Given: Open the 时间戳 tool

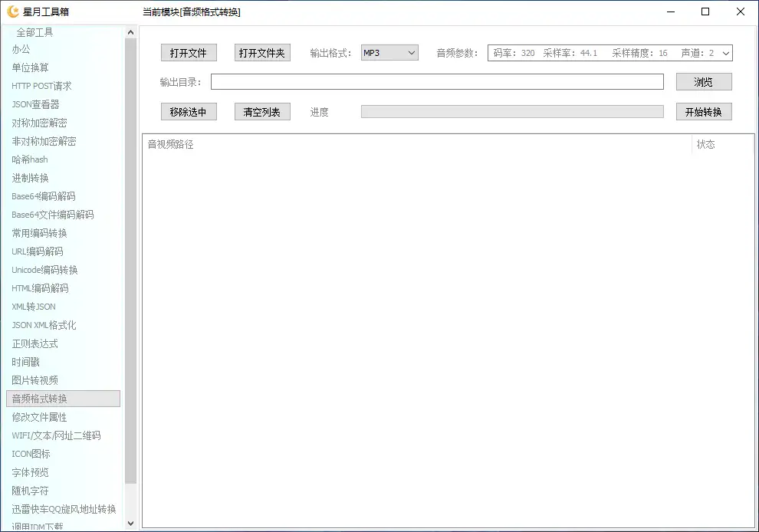Looking at the screenshot, I should pos(25,362).
